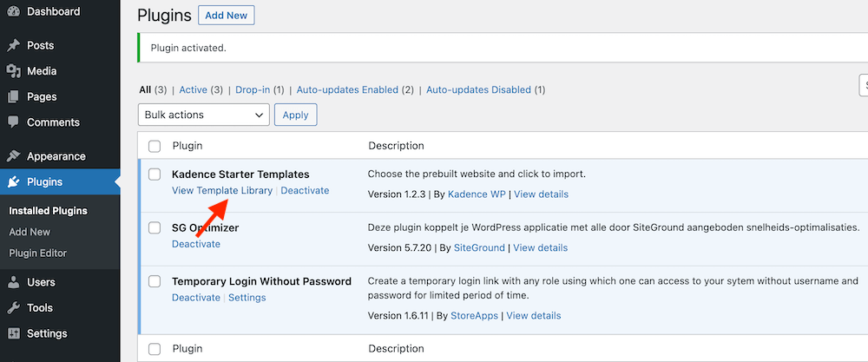Image resolution: width=868 pixels, height=362 pixels.
Task: Filter by Drop-in plugins
Action: click(253, 89)
